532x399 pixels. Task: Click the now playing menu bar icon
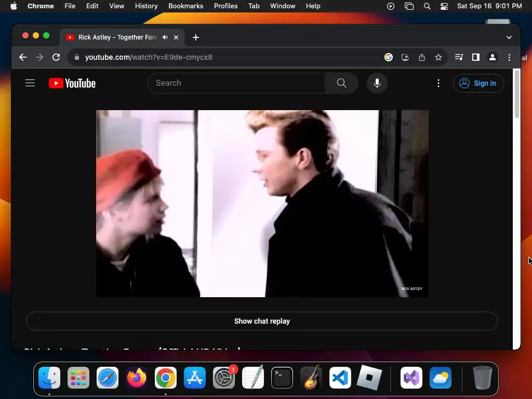click(x=391, y=6)
